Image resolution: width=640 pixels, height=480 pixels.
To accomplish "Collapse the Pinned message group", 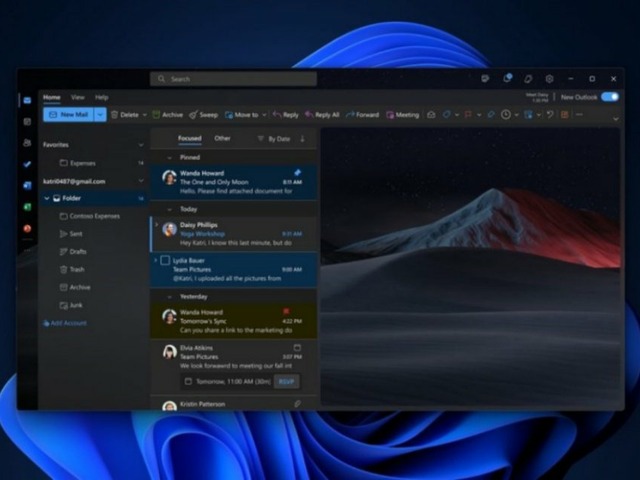I will pos(170,157).
